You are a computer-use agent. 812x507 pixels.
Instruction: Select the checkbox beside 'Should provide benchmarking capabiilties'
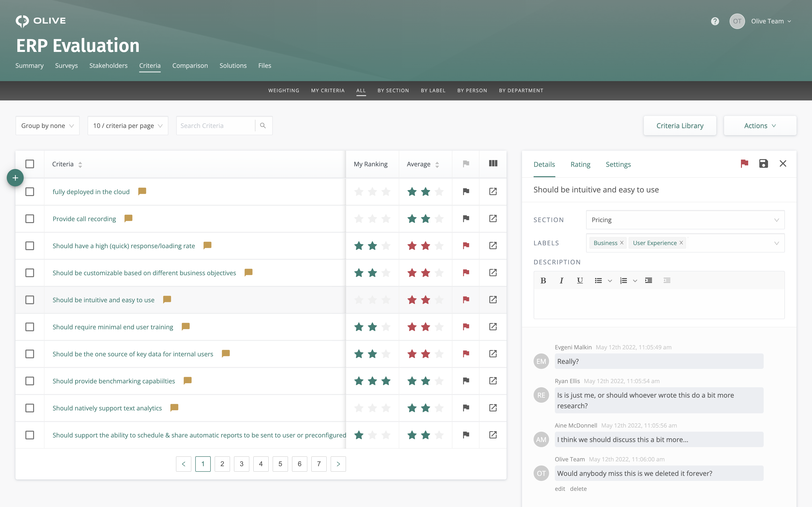point(30,381)
